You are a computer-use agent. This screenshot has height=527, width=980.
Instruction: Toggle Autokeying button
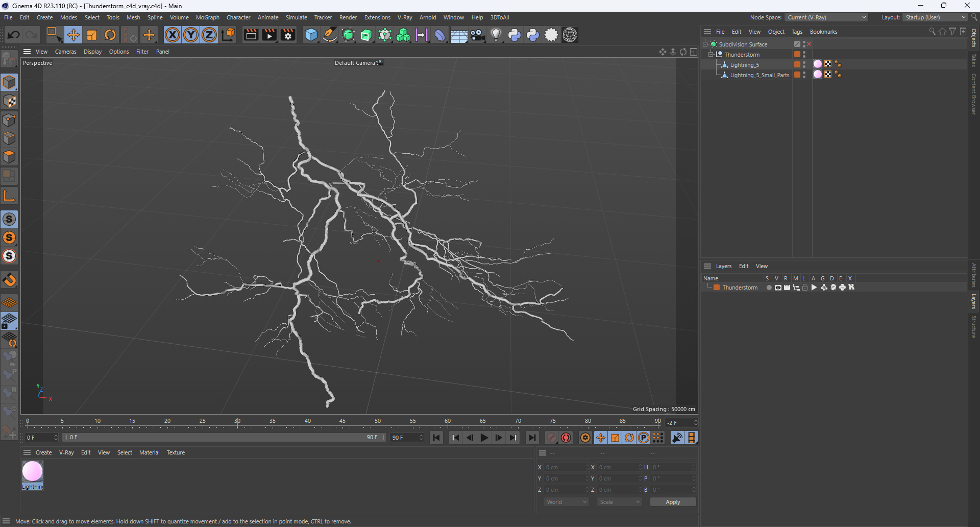566,438
